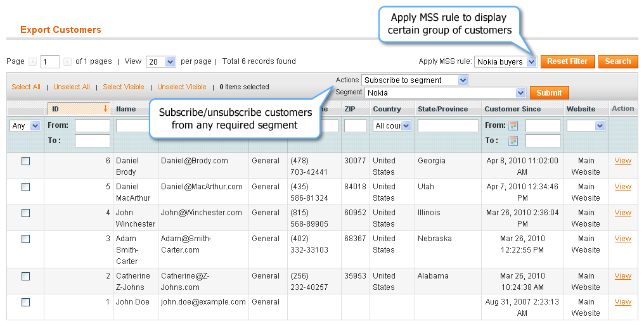Sort by Customer Since column header
The image size is (644, 326).
(x=513, y=109)
